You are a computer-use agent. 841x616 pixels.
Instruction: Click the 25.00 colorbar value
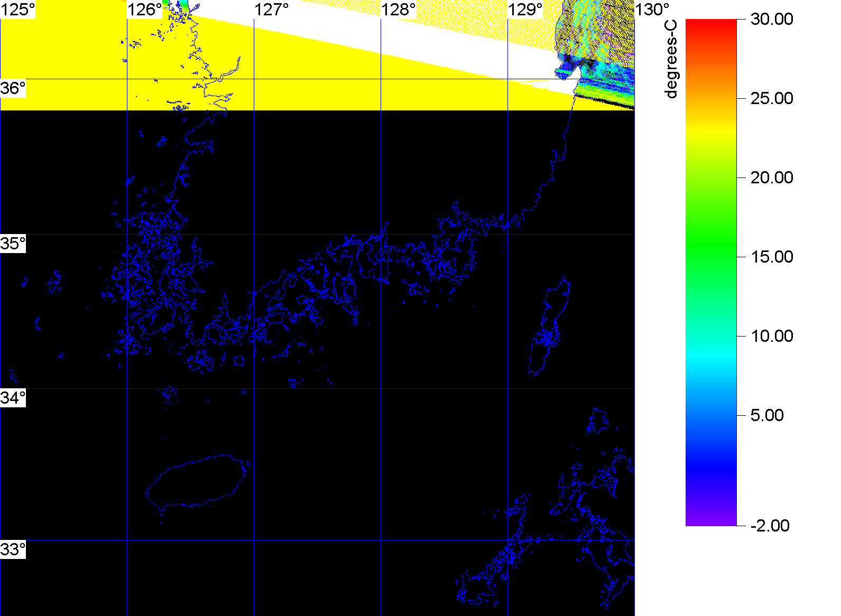[x=772, y=98]
